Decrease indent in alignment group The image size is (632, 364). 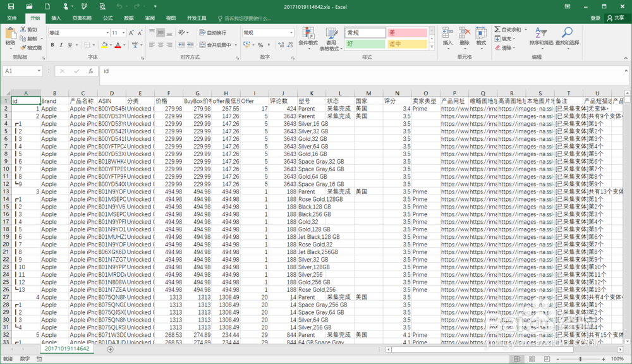182,45
